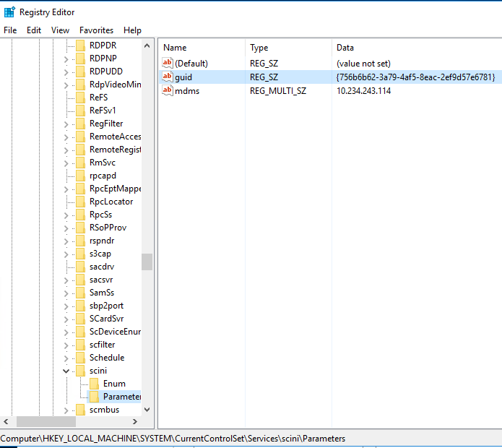Click the string icon of the mdms value
Screen dimensions: 502x448
pyautogui.click(x=168, y=90)
